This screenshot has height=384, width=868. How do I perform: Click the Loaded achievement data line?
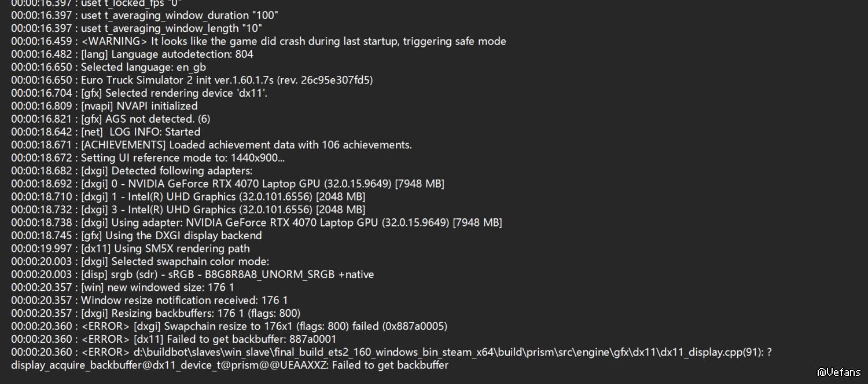[x=212, y=145]
